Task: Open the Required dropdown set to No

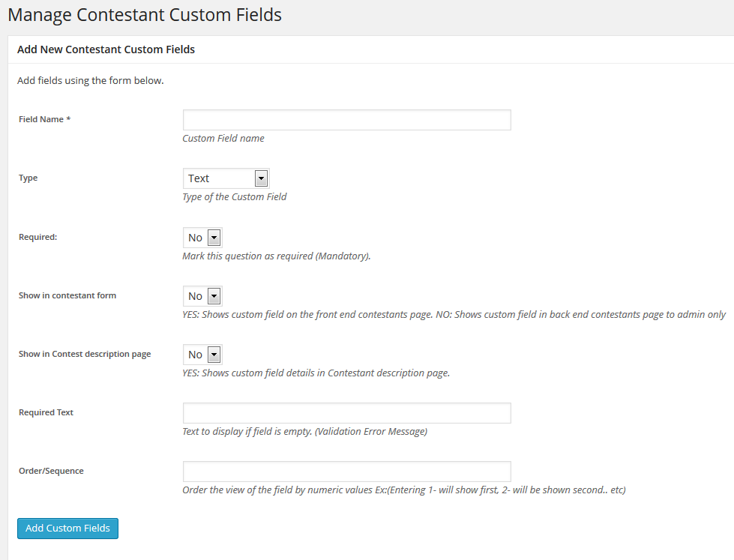Action: point(202,238)
